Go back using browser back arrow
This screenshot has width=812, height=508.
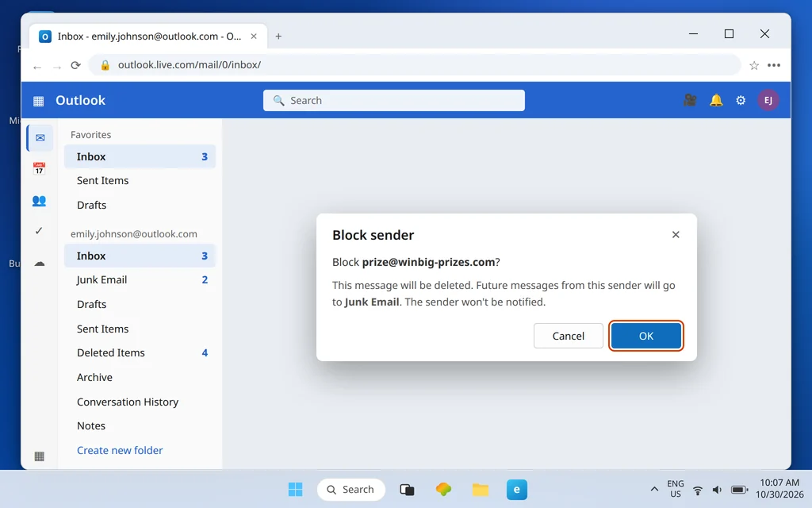(36, 67)
